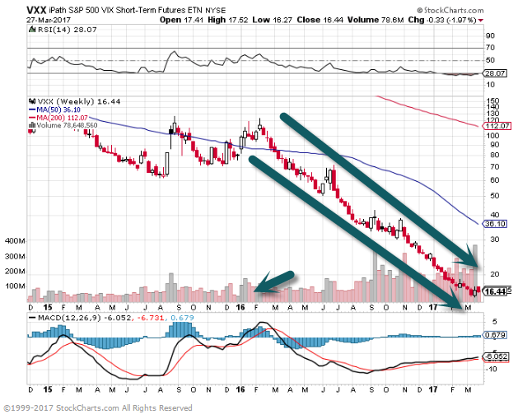This screenshot has height=419, width=532.
Task: Click the Volume 78.6M header value
Action: click(376, 20)
